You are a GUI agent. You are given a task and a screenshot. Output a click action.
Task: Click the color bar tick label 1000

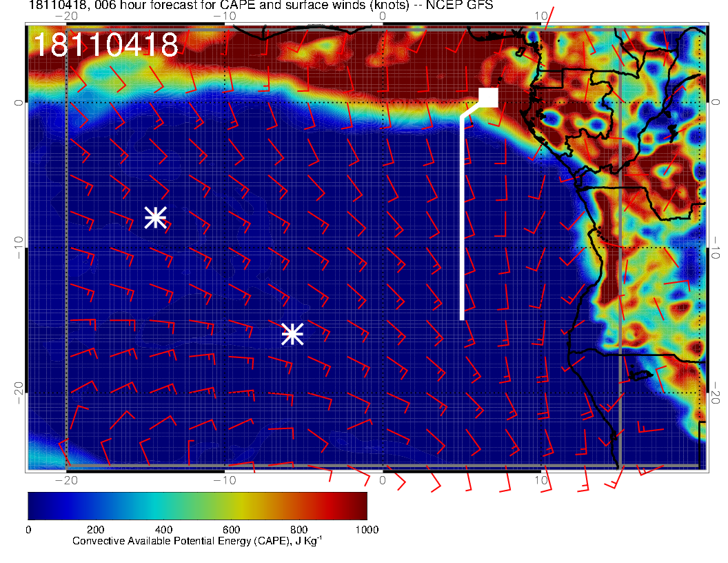pyautogui.click(x=367, y=530)
